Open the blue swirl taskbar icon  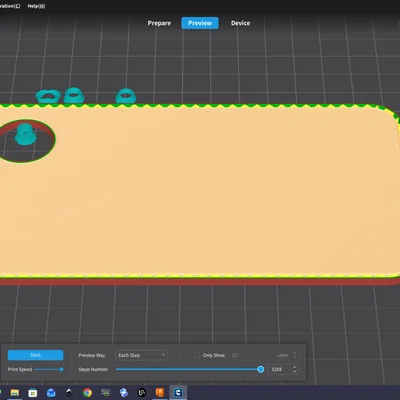click(124, 393)
